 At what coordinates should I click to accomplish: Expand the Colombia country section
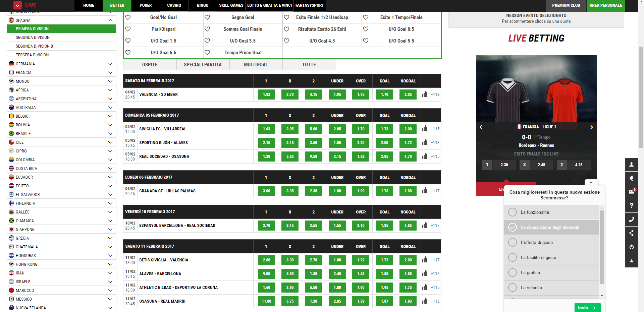110,160
